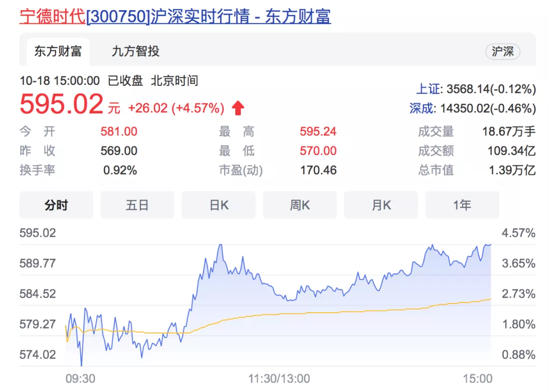The height and width of the screenshot is (392, 549).
Task: Click the 最低 value 570.00
Action: (318, 151)
